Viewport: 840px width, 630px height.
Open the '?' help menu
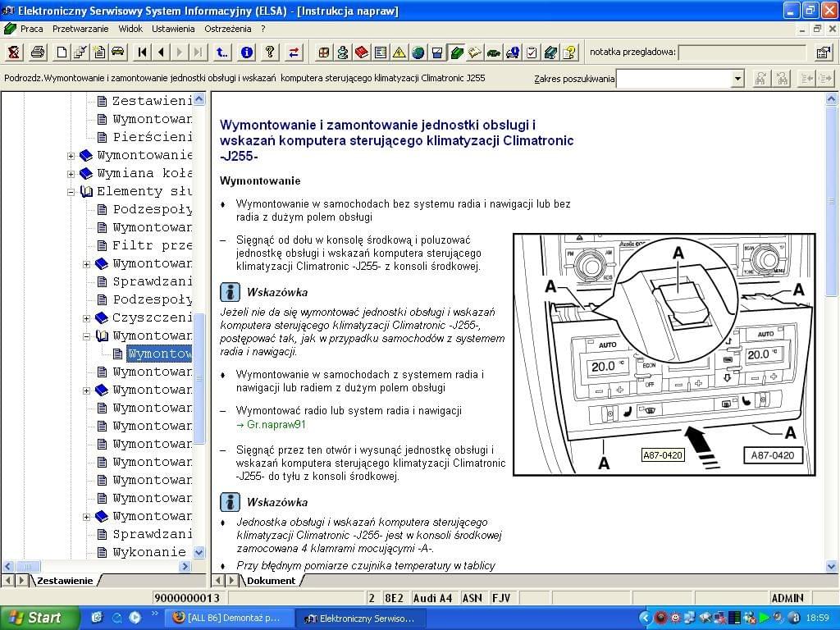pos(263,29)
